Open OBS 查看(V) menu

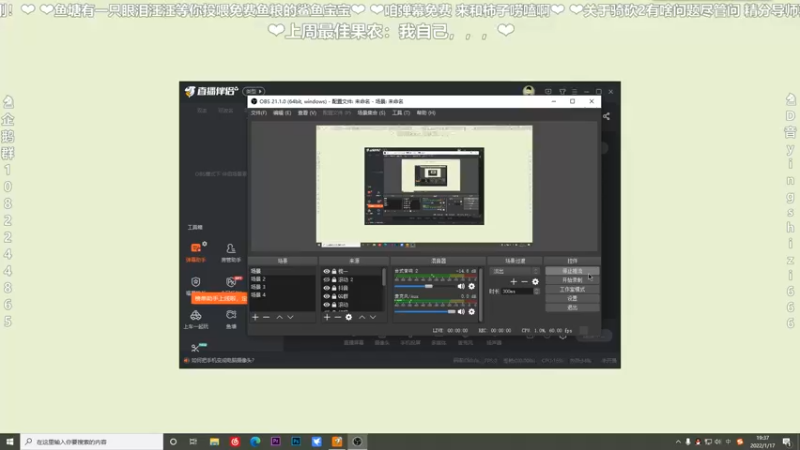(x=307, y=113)
